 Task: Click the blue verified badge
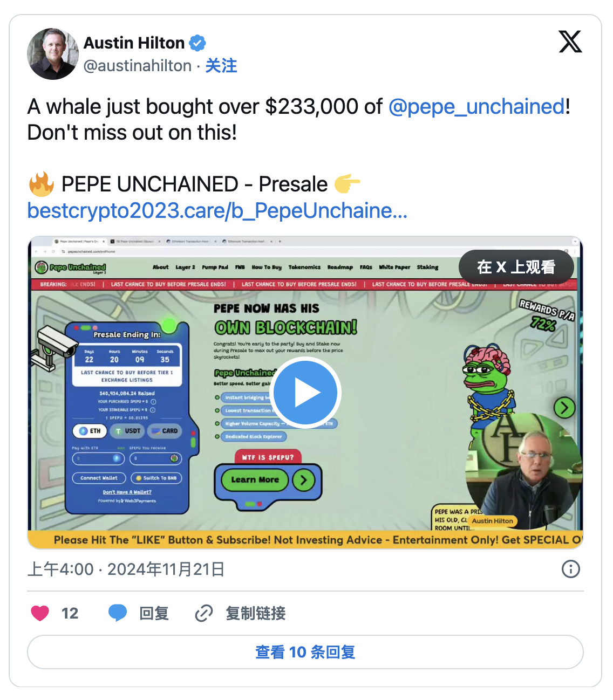(x=197, y=43)
